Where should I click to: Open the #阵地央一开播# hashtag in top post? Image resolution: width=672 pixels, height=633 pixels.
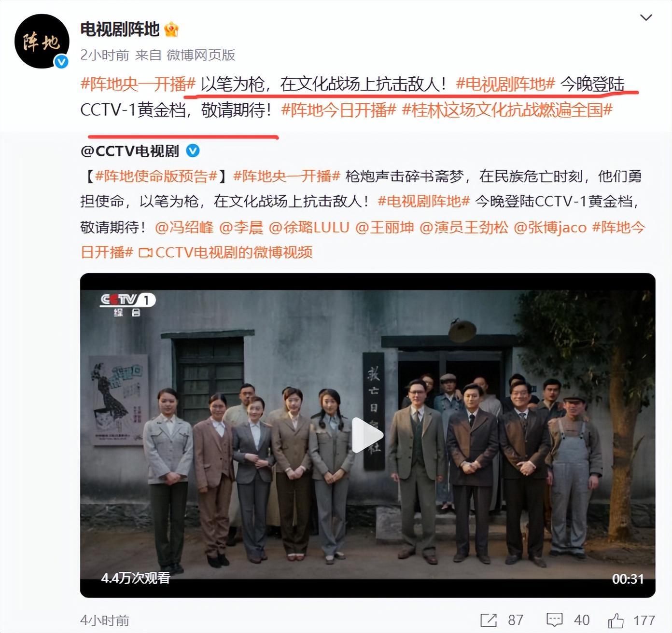(x=138, y=84)
